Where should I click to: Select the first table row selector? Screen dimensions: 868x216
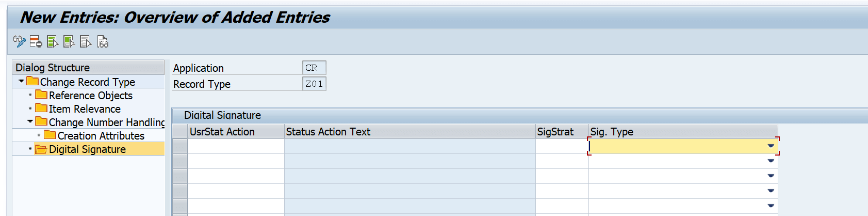tap(180, 146)
